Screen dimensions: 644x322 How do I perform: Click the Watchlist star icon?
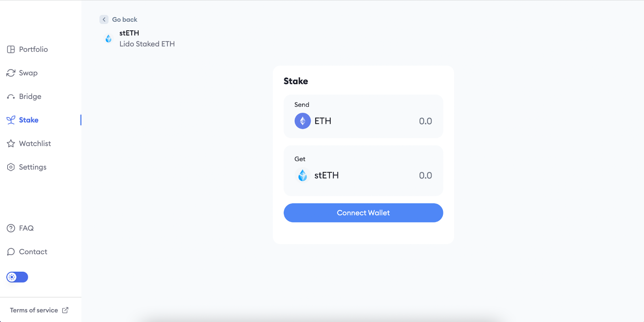point(11,144)
